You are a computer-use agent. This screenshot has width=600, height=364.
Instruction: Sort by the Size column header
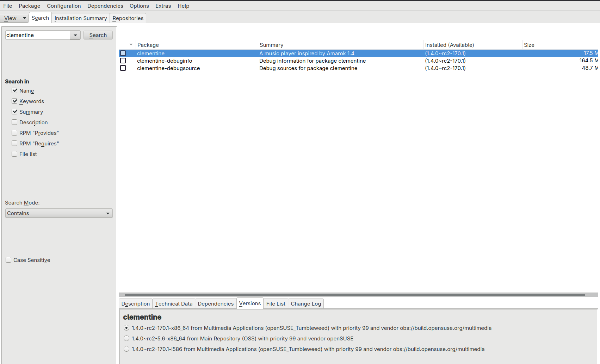pos(560,45)
